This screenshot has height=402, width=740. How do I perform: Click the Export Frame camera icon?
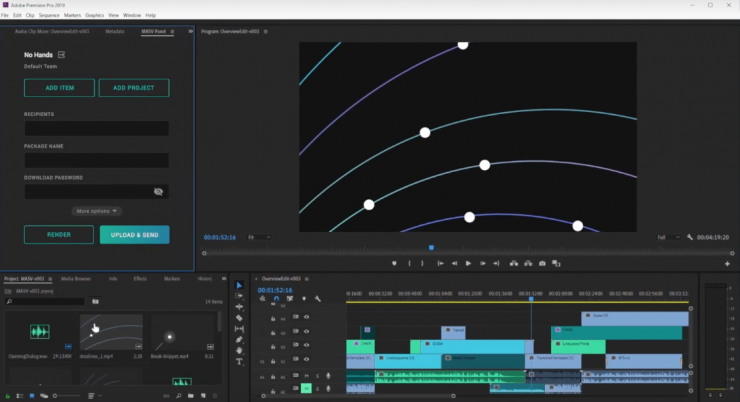click(542, 263)
